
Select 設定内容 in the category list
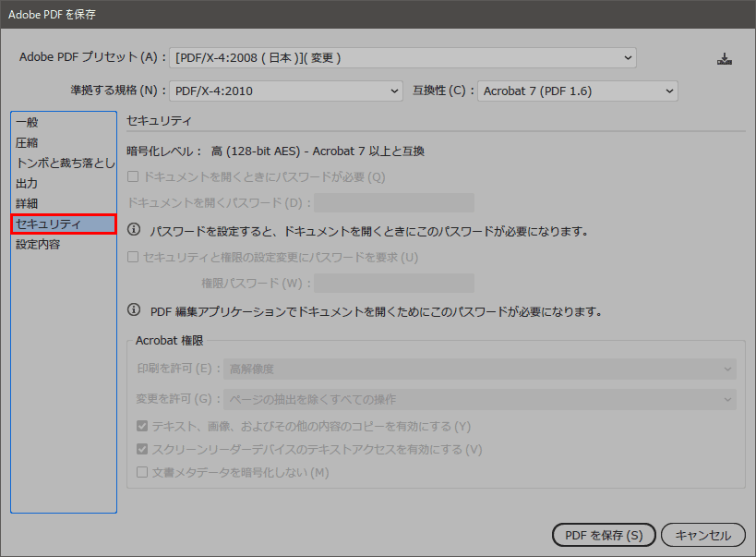[x=64, y=244]
